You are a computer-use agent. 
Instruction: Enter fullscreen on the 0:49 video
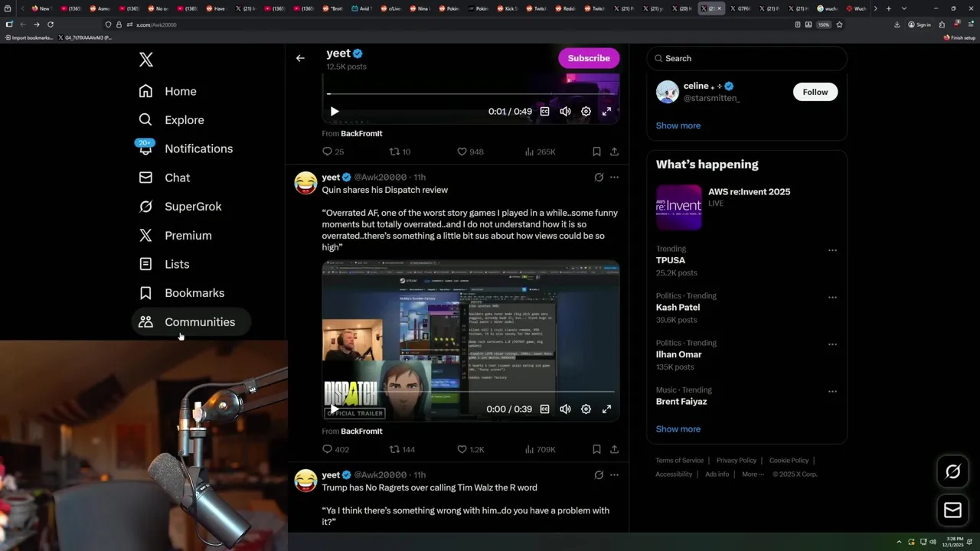click(x=606, y=111)
